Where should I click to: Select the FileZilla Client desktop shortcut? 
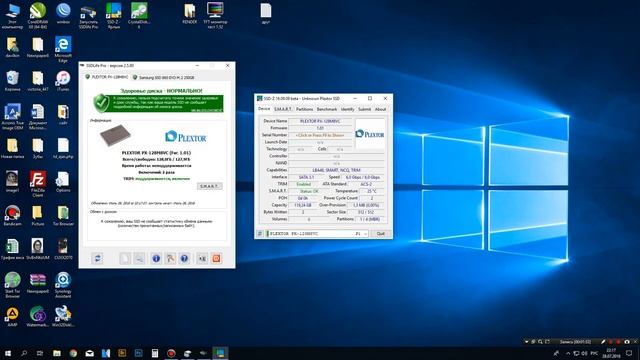[38, 184]
